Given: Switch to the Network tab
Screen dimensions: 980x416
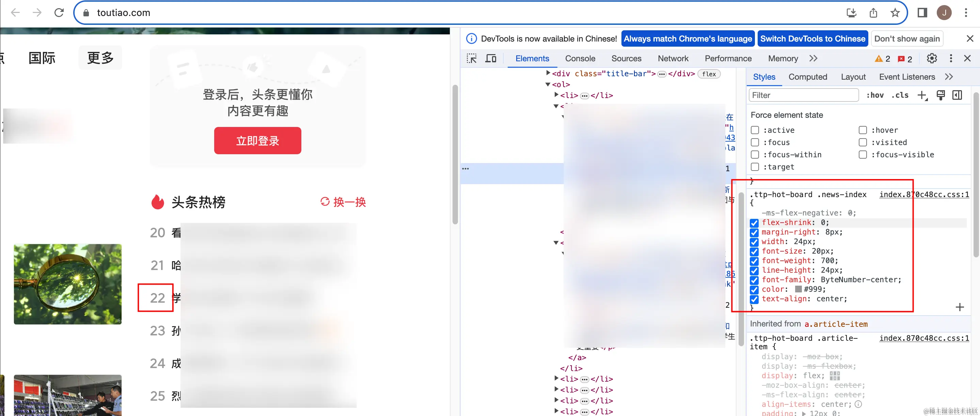Looking at the screenshot, I should tap(673, 59).
